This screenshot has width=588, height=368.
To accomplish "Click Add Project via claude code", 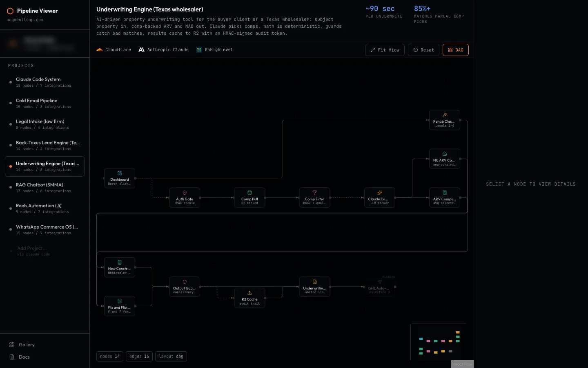I will 45,251.
